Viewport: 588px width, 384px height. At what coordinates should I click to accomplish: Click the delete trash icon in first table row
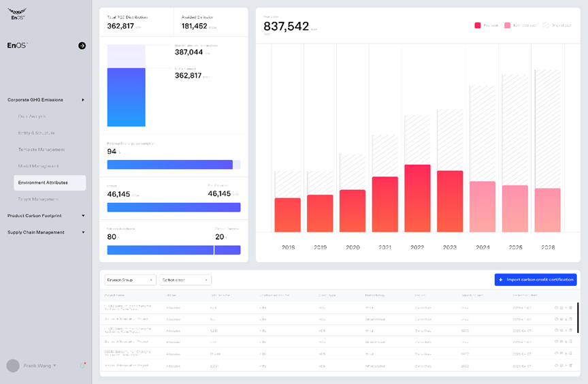(570, 308)
